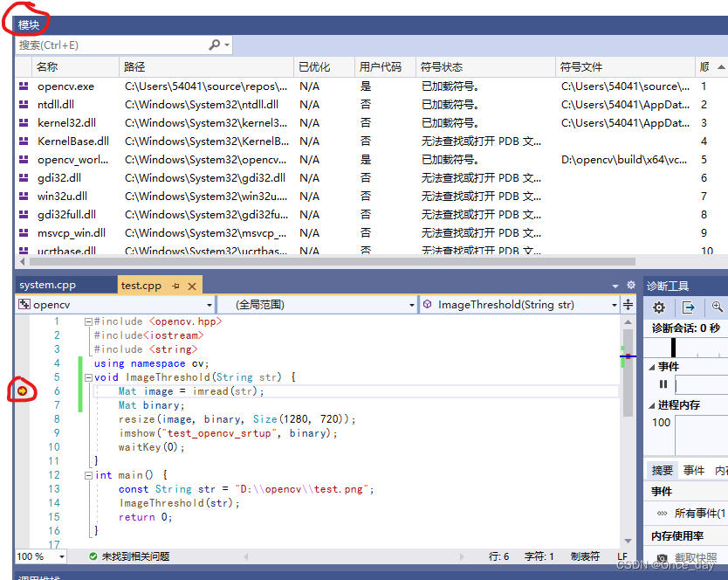Click the zoom icon in diagnostic tools
Screen dimensions: 728x580
coord(718,307)
